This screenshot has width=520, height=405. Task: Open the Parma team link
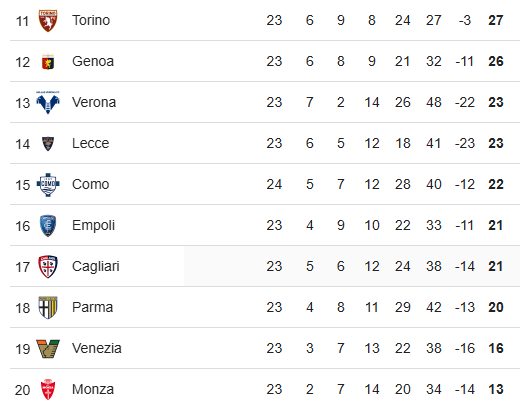coord(93,307)
